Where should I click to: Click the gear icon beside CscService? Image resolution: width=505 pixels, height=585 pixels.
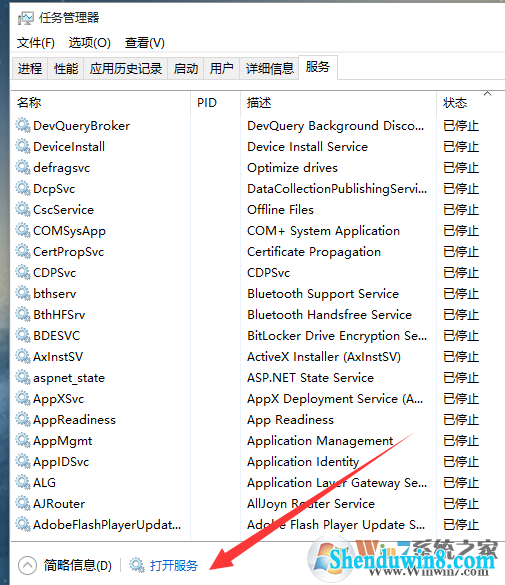23,209
